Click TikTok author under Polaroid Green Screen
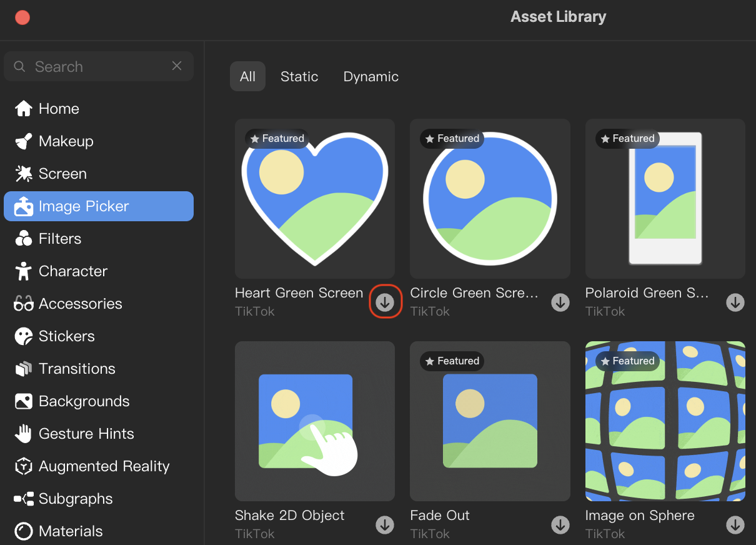The width and height of the screenshot is (756, 545). click(x=605, y=311)
